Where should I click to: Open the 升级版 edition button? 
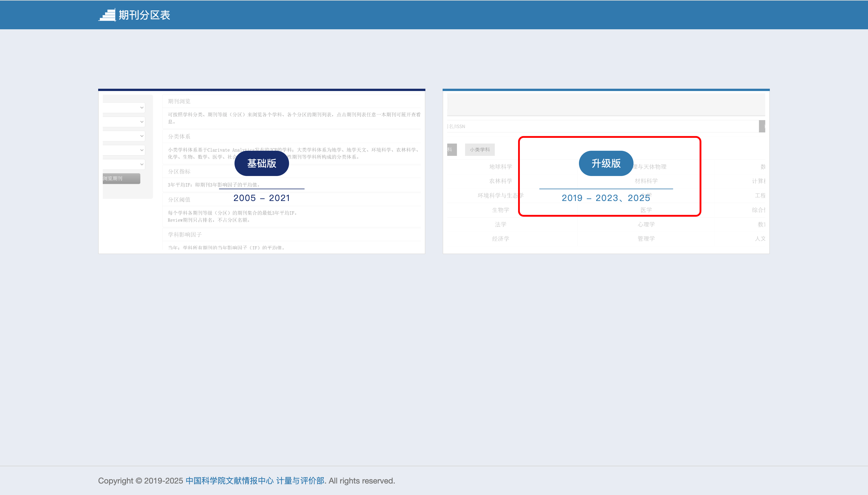coord(606,163)
